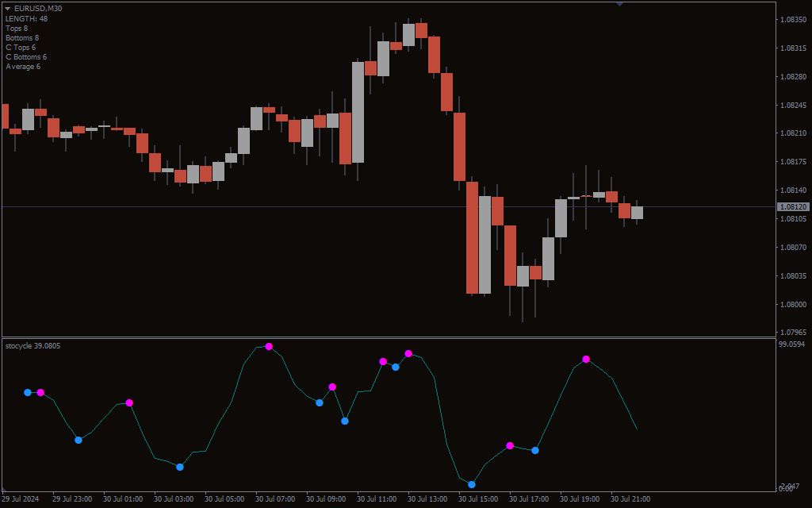812x508 pixels.
Task: Click the 30 Jul 11:00 time axis label
Action: click(377, 499)
